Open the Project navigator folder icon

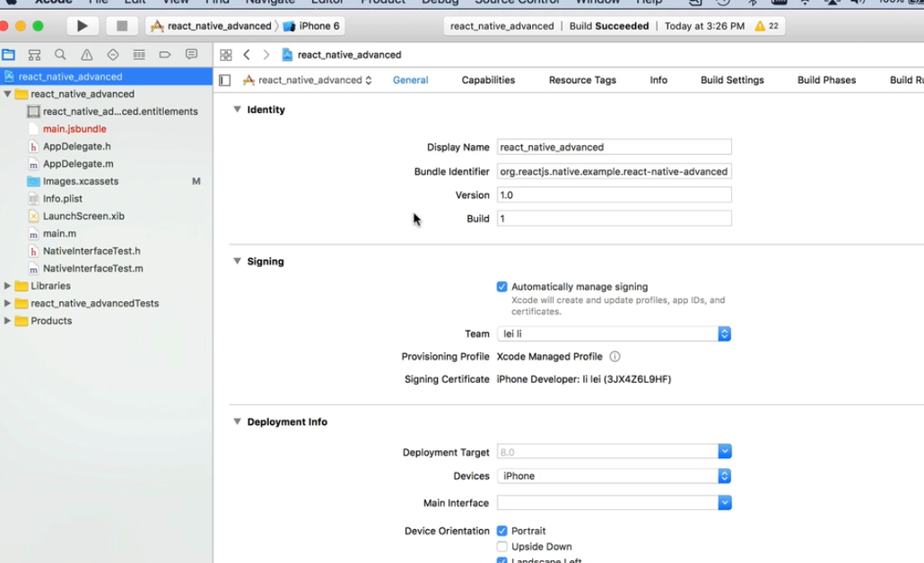coord(8,55)
